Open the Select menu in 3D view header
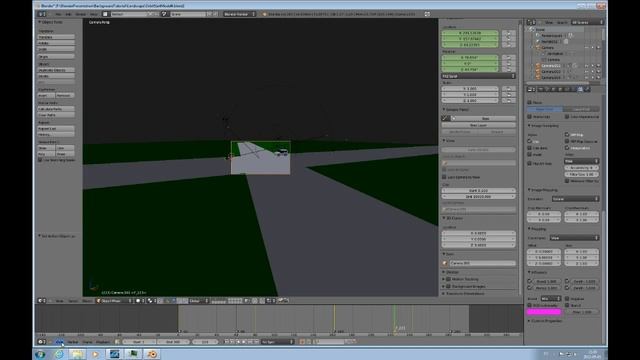This screenshot has height=360, width=640. 73,300
